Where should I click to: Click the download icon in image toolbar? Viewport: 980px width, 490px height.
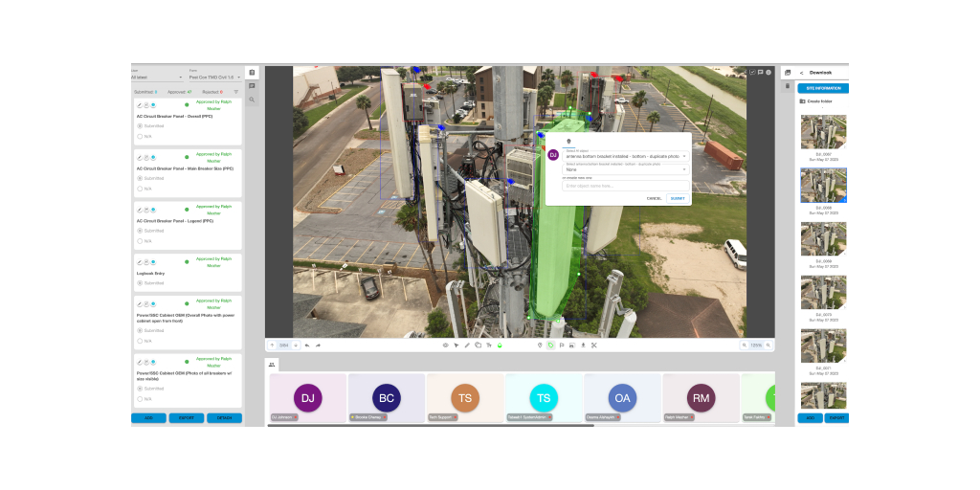[583, 345]
